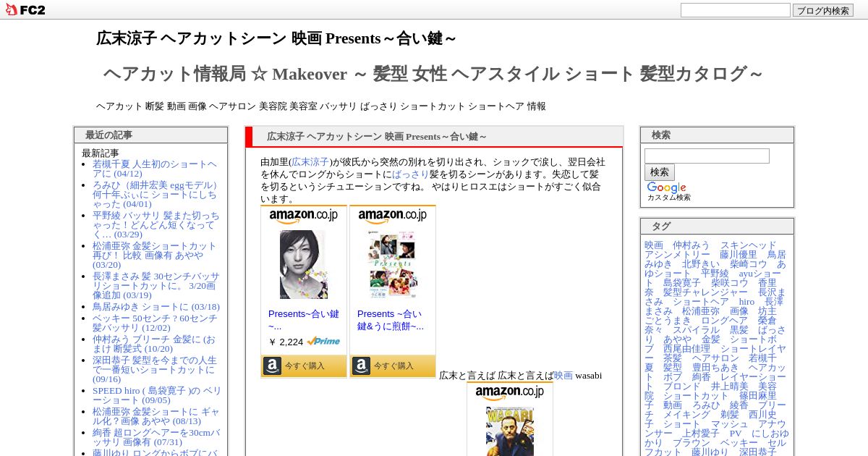Viewport: 868px width, 456px height.
Task: Open recent post 平野綾 バッサリ 髪また切っちゃった
Action: tap(156, 225)
